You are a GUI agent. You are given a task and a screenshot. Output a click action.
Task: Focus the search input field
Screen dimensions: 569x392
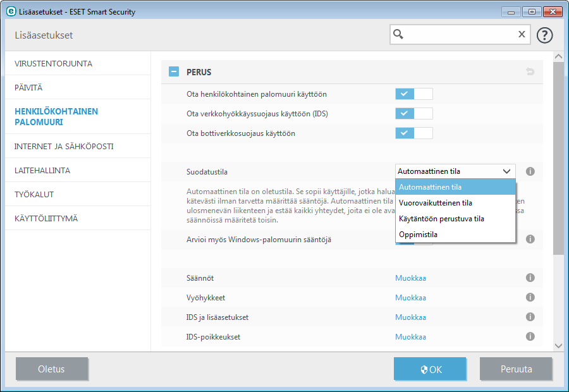pos(460,35)
